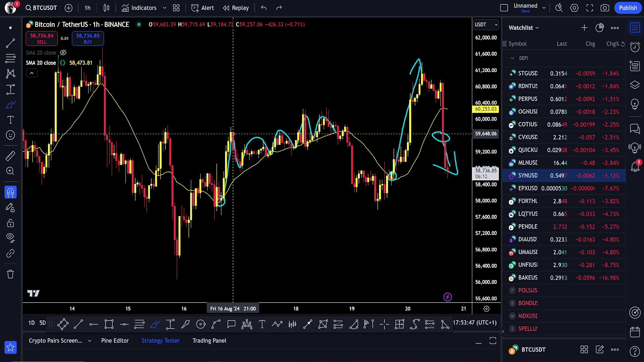Select the Measure ruler tool
The image size is (644, 362).
pos(10,156)
